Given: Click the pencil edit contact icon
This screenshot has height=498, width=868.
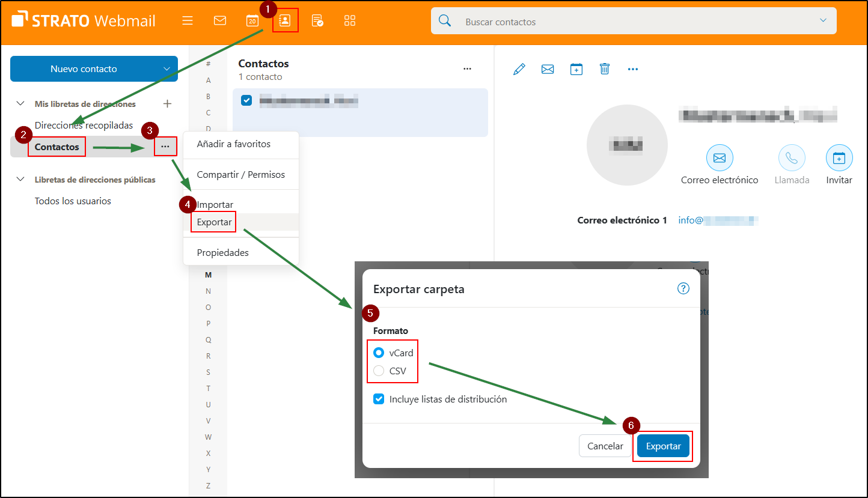Looking at the screenshot, I should [x=519, y=69].
